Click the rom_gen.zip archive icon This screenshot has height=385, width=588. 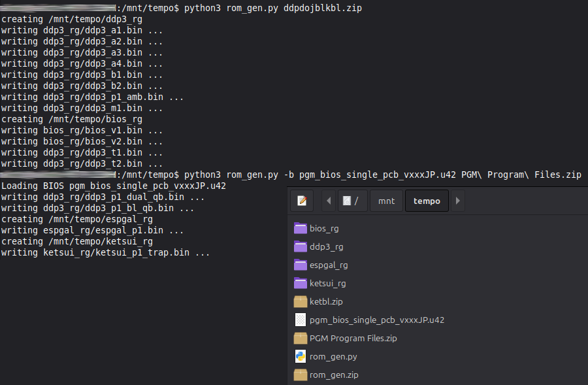tap(300, 375)
